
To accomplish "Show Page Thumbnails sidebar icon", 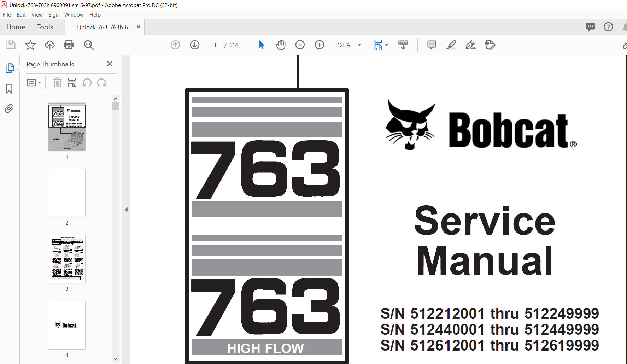I will coord(10,68).
